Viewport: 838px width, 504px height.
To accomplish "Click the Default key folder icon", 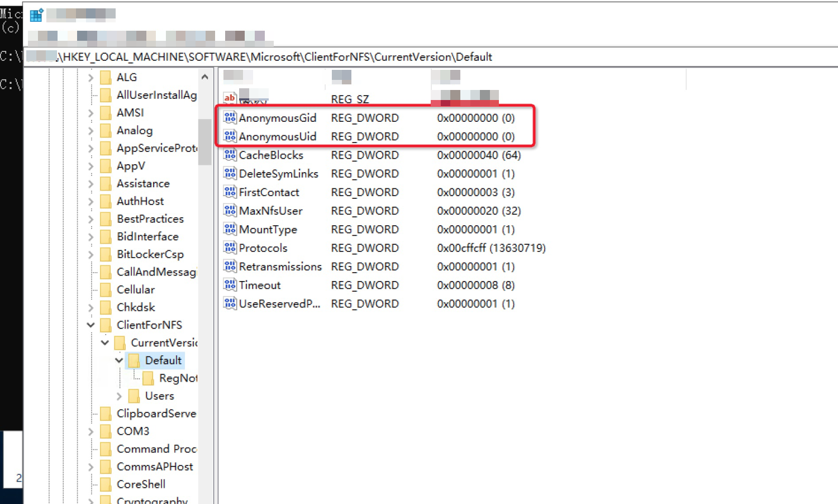I will (134, 360).
